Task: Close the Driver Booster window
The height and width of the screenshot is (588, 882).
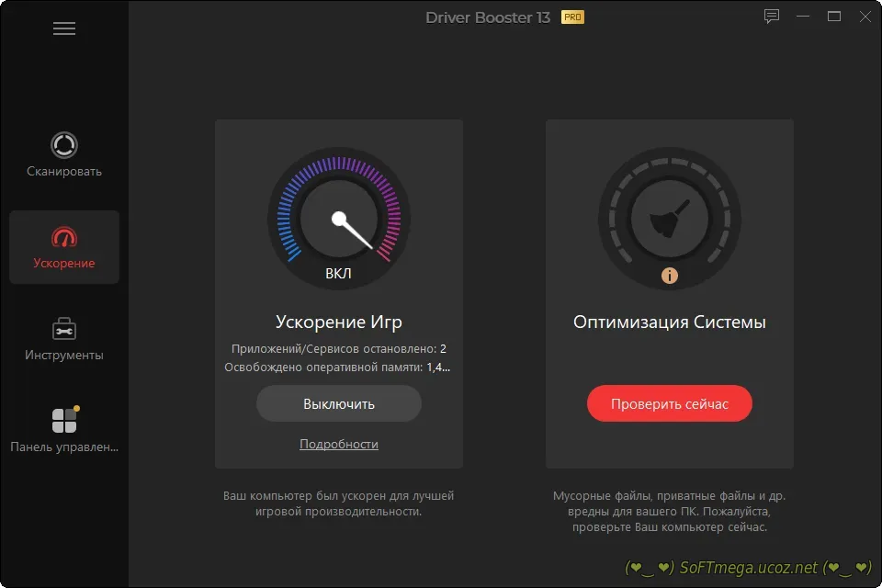Action: (864, 17)
